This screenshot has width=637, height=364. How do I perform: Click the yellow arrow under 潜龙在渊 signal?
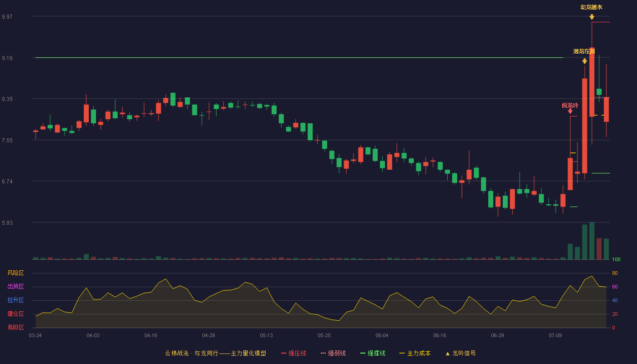pyautogui.click(x=585, y=61)
